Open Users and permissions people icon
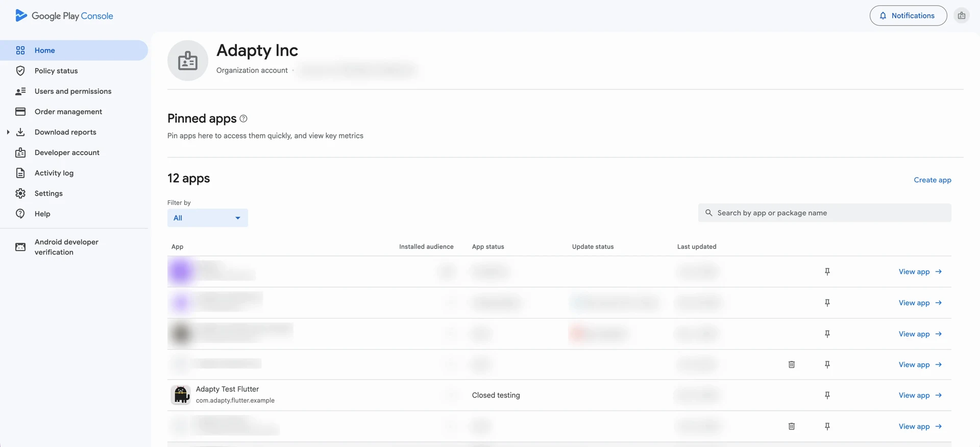Viewport: 980px width, 447px height. click(20, 91)
